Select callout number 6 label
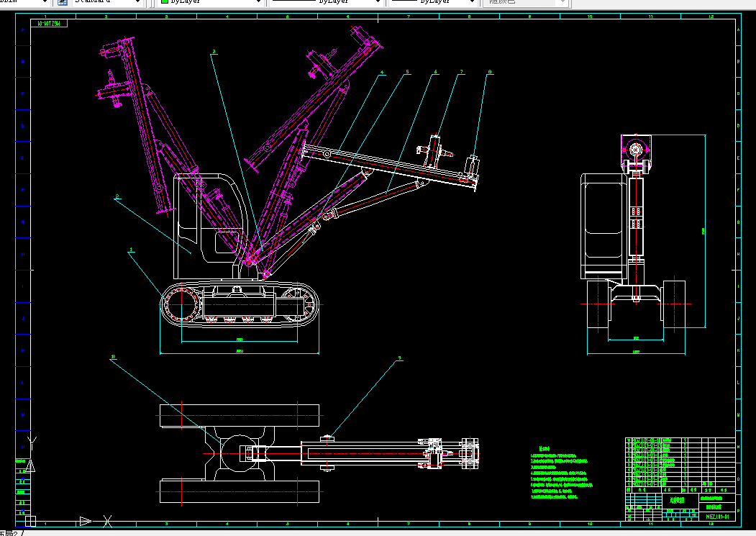756x536 pixels. [x=435, y=72]
